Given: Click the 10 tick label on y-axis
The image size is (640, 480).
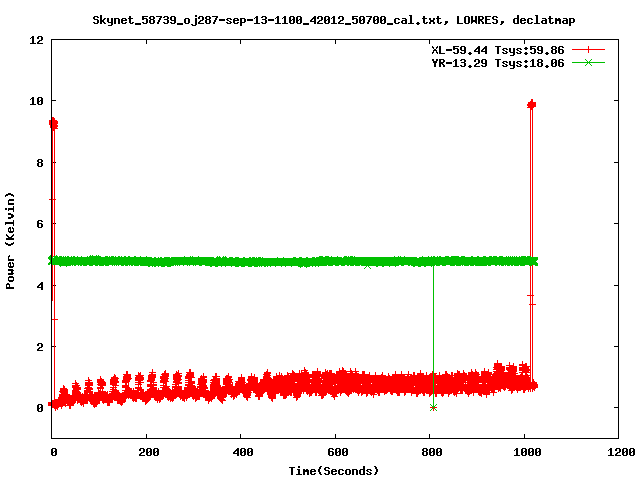Looking at the screenshot, I should pos(35,101).
